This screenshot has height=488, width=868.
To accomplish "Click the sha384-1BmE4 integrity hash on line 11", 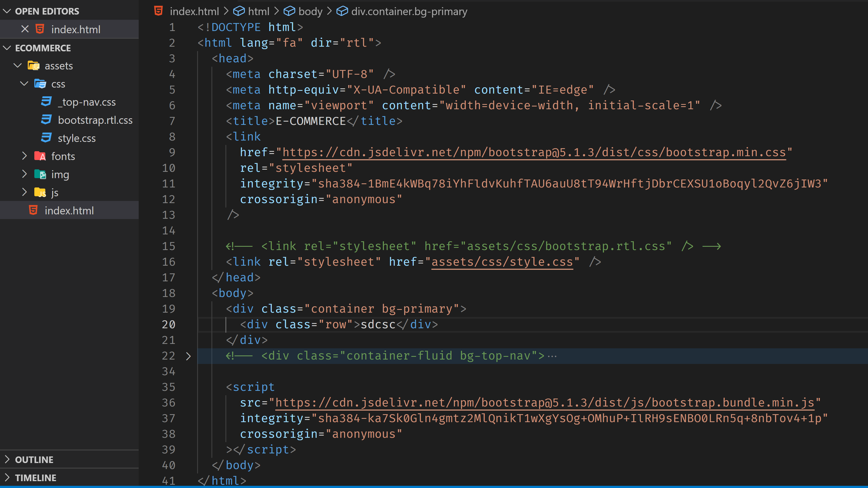I will click(x=570, y=184).
